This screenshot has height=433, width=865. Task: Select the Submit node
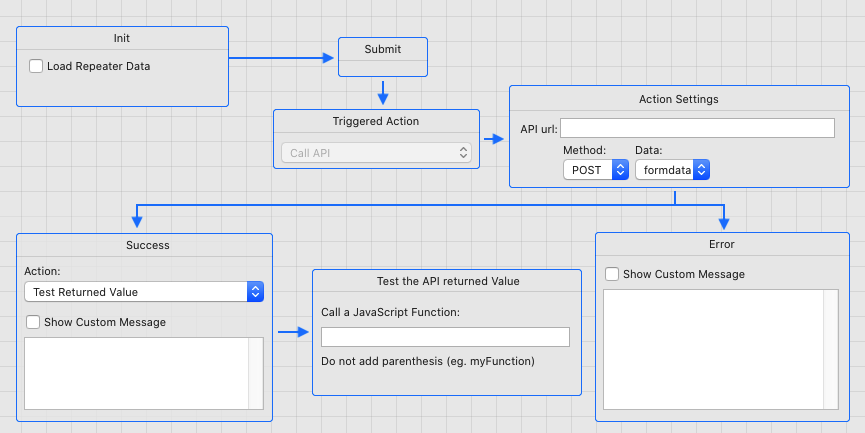(x=383, y=49)
